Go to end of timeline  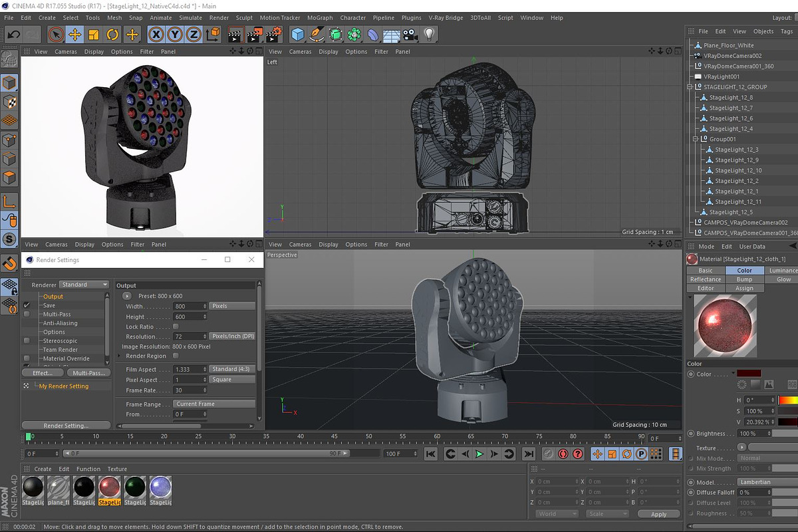pyautogui.click(x=528, y=454)
